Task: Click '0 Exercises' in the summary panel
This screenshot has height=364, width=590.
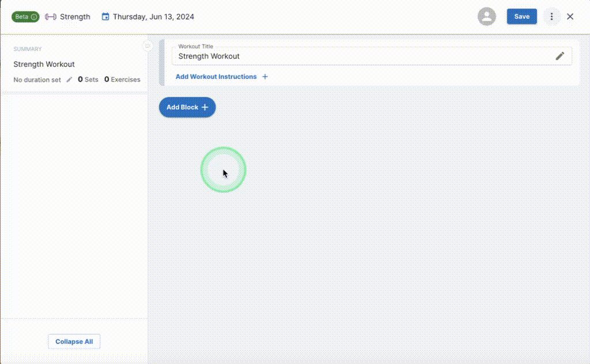Action: pos(122,79)
